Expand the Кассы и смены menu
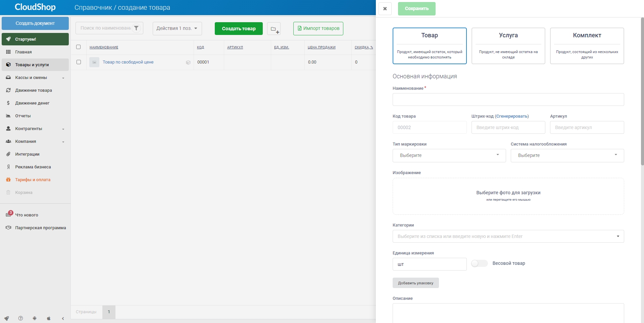 (35, 78)
